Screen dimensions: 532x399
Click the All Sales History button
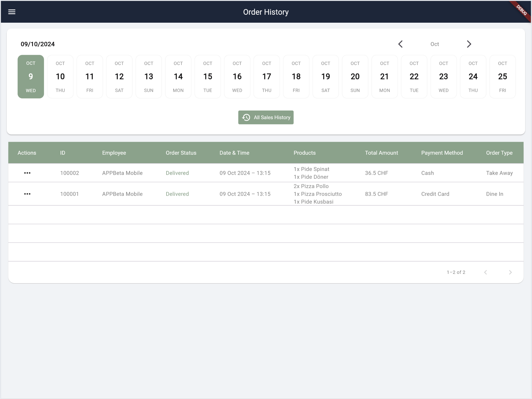[x=266, y=117]
